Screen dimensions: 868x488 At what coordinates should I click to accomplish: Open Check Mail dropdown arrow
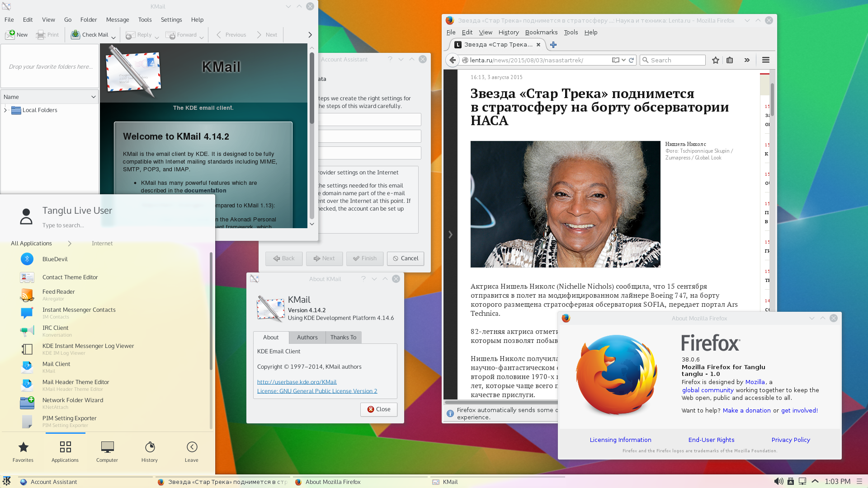coord(113,38)
